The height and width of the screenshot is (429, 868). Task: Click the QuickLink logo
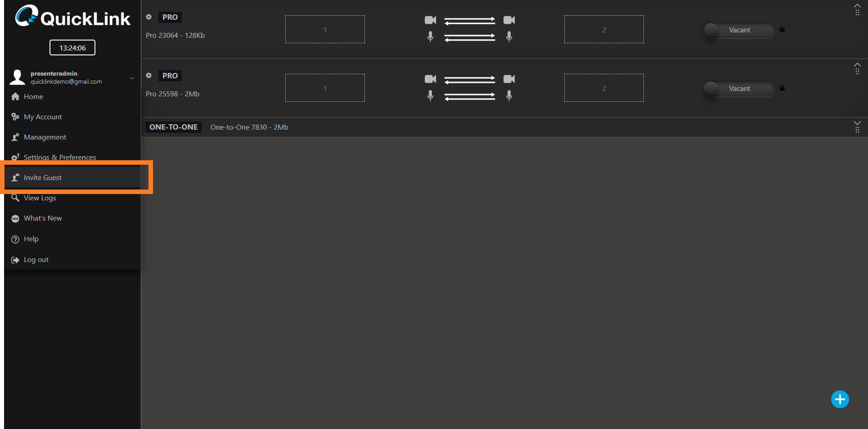point(72,17)
